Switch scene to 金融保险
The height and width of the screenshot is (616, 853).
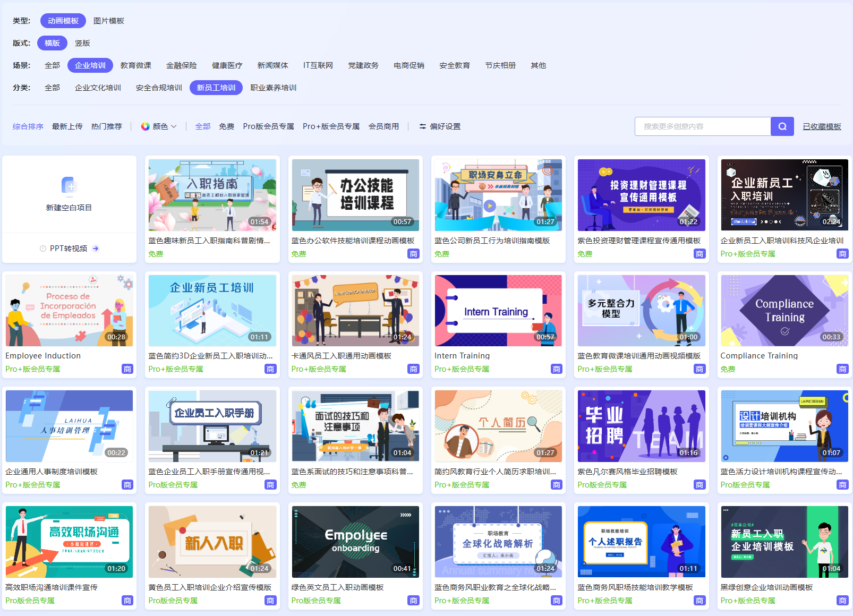point(181,65)
